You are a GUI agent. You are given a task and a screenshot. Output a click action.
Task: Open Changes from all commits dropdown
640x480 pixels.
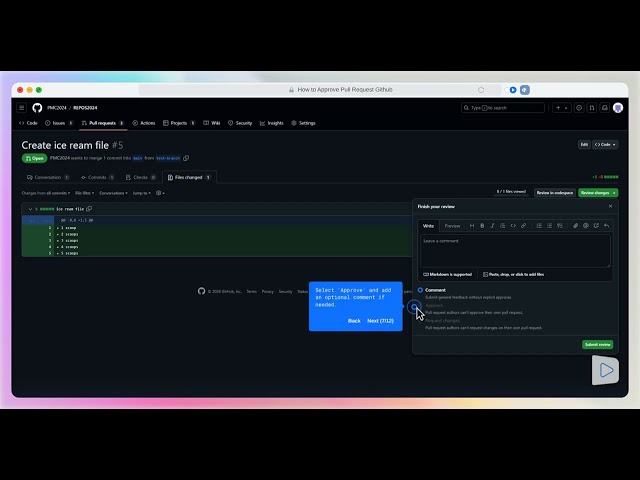46,193
